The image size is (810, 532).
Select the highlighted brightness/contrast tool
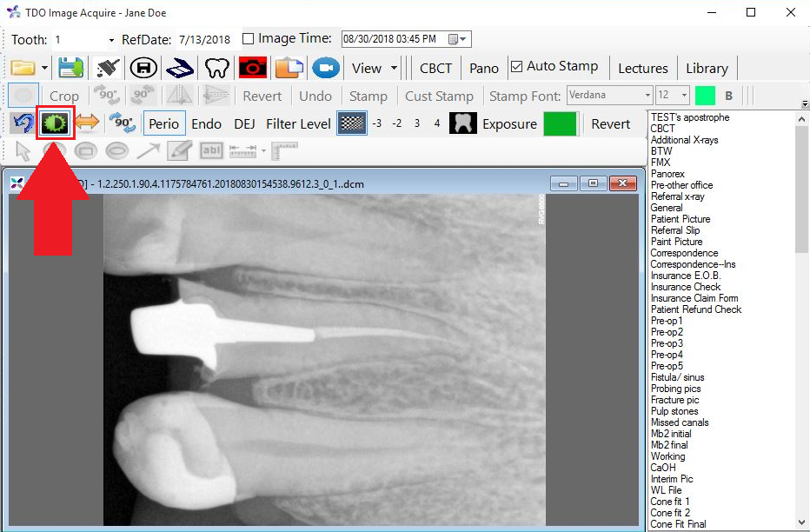pos(54,123)
